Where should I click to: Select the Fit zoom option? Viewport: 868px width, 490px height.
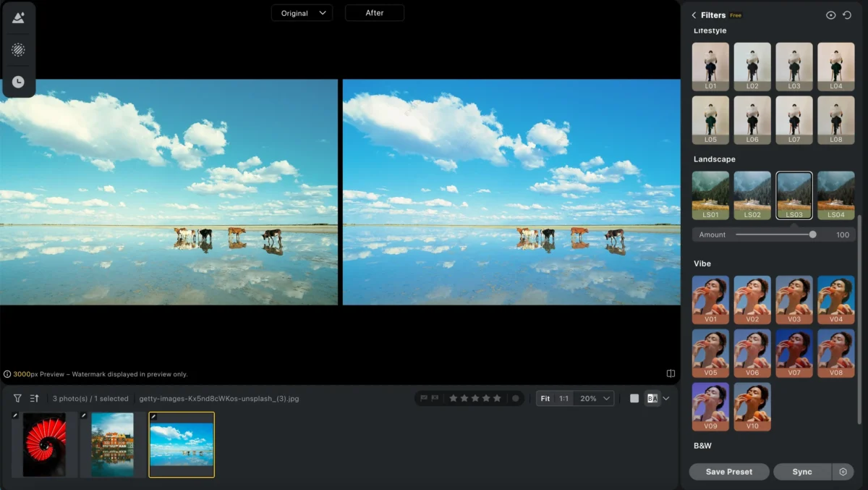pyautogui.click(x=545, y=398)
